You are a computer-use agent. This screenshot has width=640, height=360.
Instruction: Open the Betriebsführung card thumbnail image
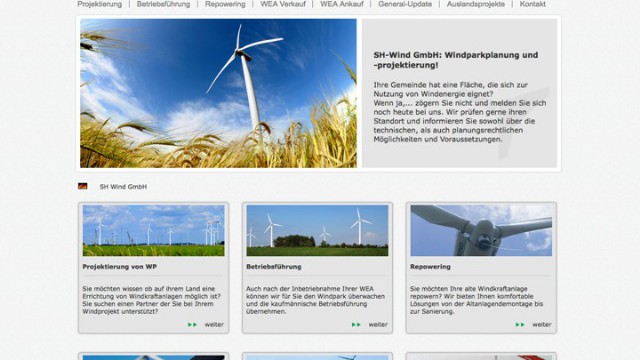pyautogui.click(x=317, y=231)
